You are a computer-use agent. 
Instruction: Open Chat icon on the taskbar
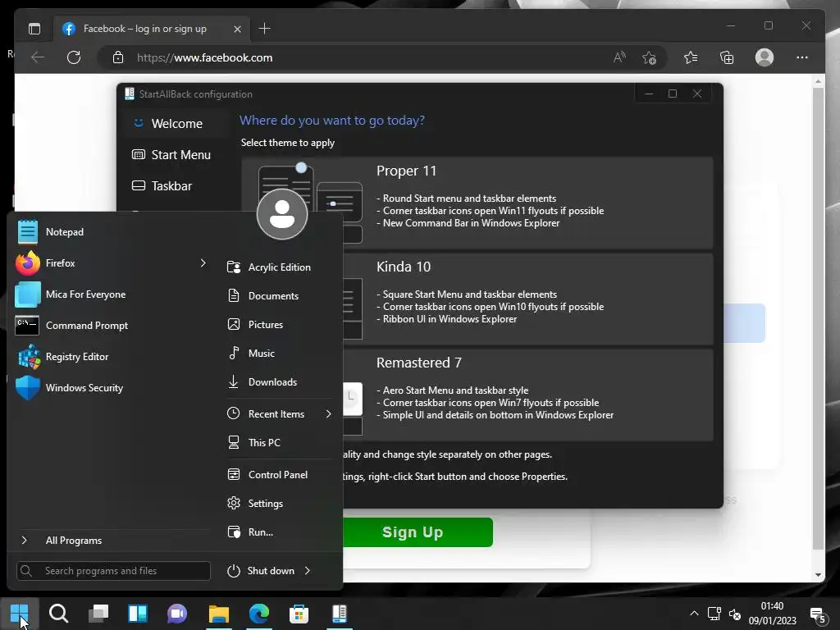pos(177,614)
